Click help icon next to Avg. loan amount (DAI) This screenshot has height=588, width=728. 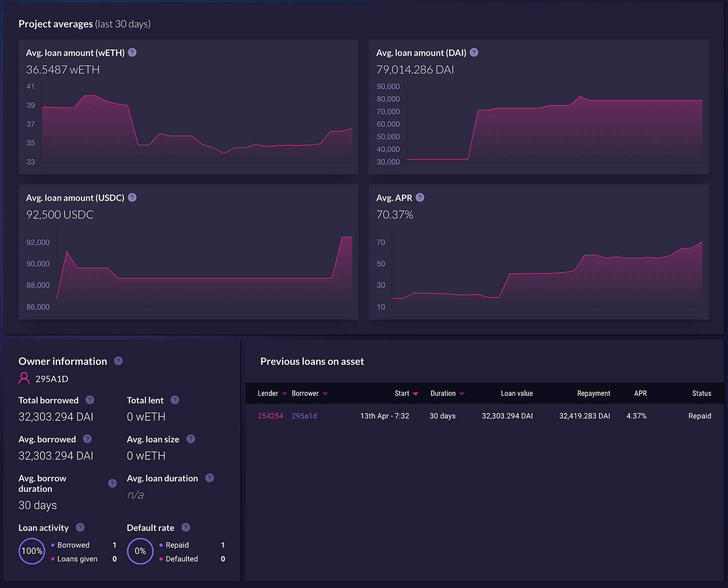pos(474,53)
